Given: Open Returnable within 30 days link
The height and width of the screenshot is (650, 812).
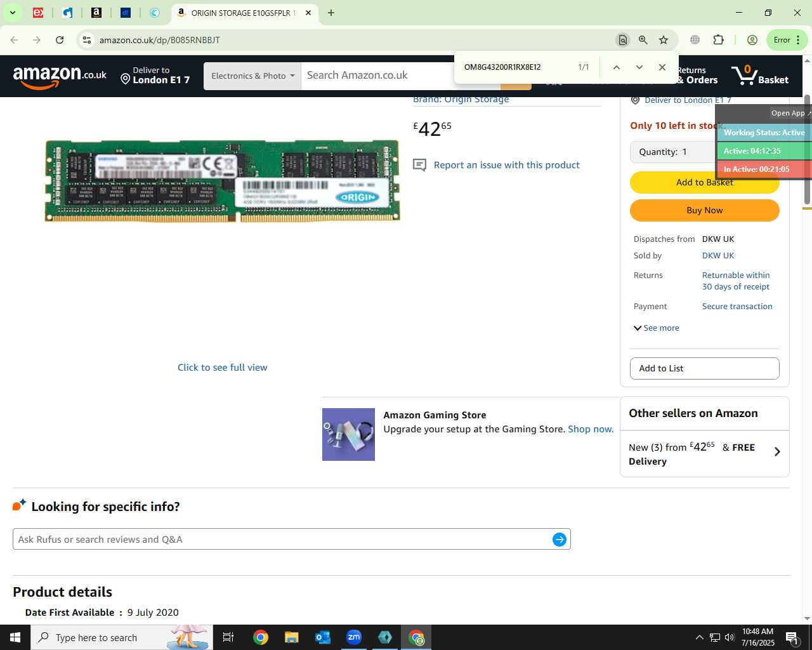Looking at the screenshot, I should point(736,281).
